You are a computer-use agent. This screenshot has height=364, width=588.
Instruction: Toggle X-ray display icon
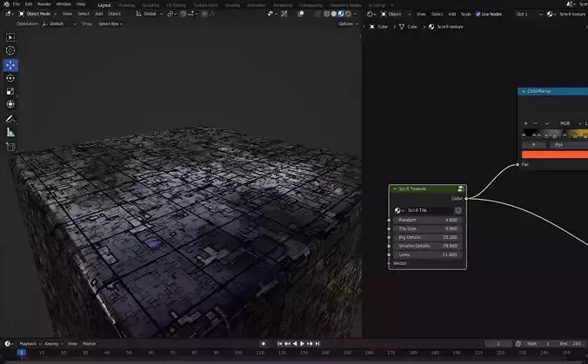pos(317,14)
